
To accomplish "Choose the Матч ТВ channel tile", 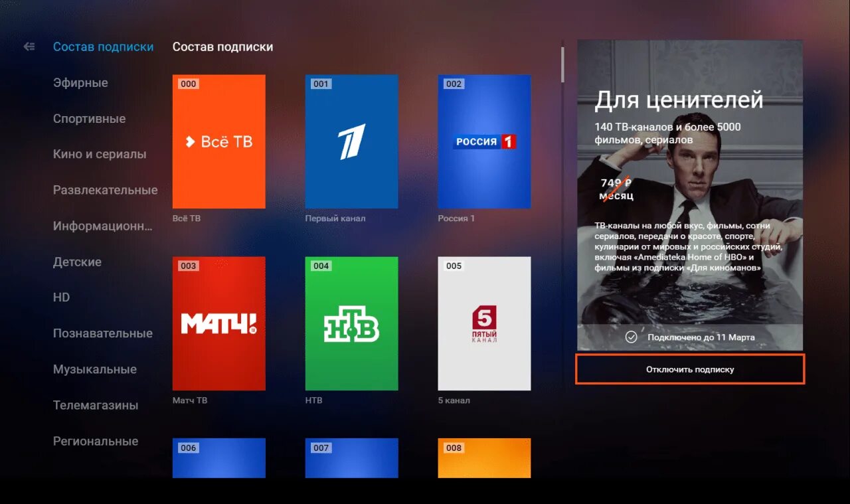I will point(218,323).
